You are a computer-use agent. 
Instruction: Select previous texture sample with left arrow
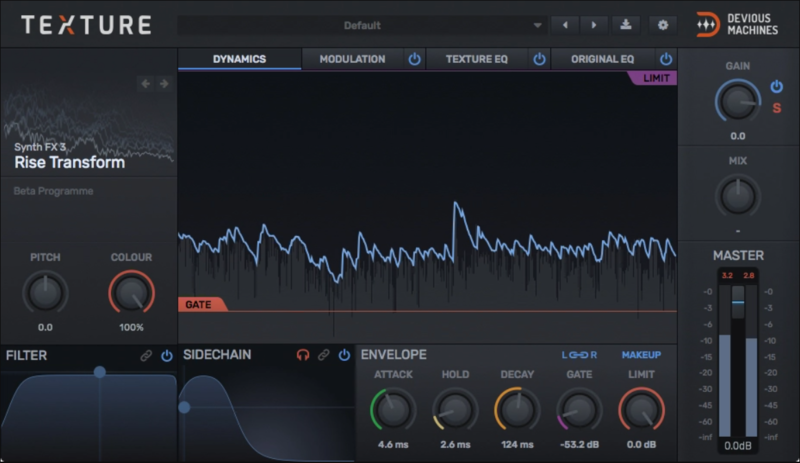point(146,84)
